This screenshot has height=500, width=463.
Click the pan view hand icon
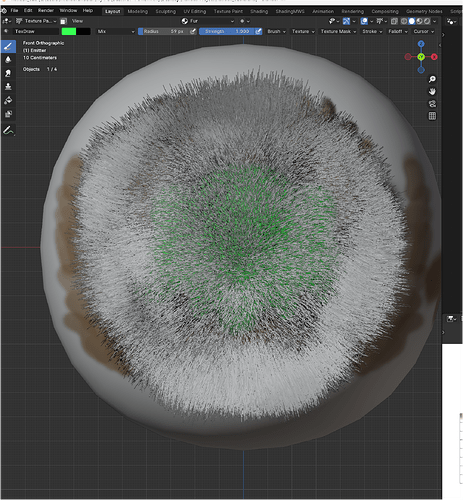click(432, 91)
